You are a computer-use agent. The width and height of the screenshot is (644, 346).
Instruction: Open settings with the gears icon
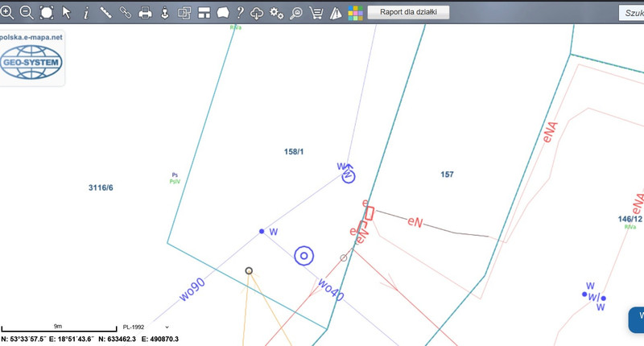click(277, 13)
